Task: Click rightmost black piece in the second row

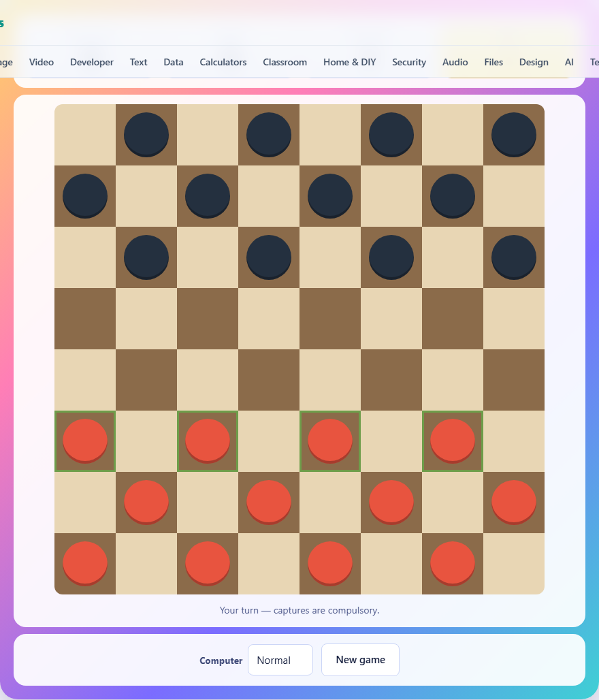Action: pos(453,195)
